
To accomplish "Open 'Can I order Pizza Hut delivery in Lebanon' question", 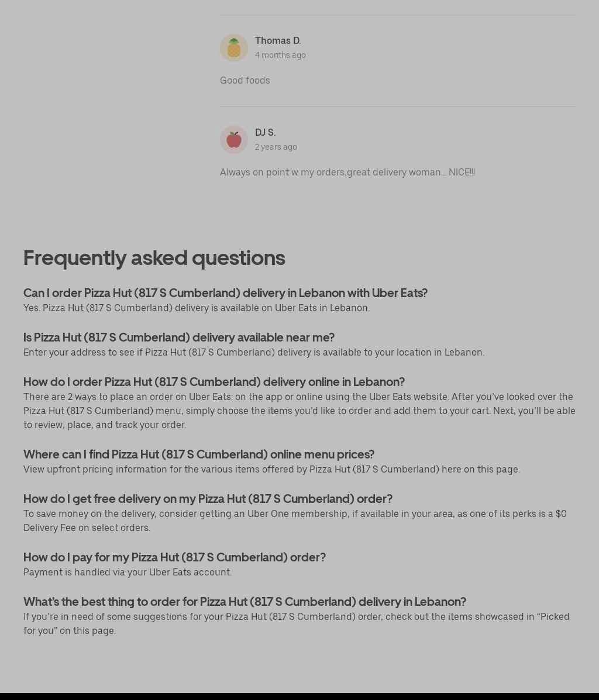I will click(225, 292).
